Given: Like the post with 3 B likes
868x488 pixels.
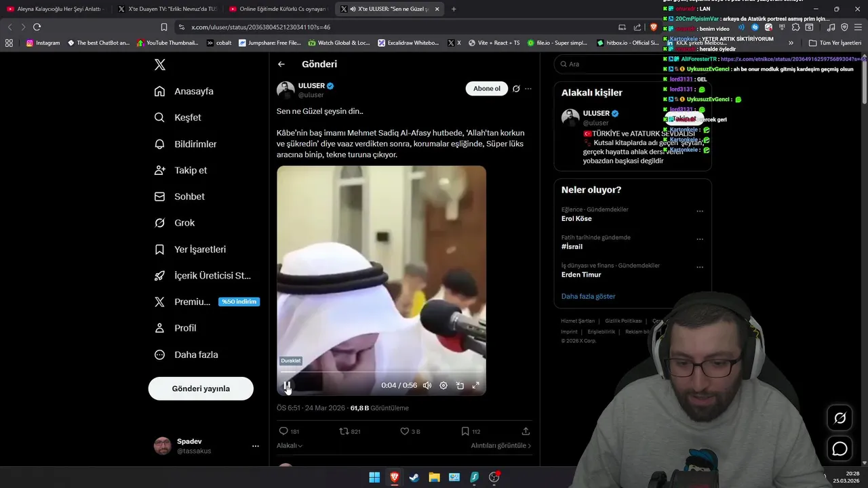Looking at the screenshot, I should point(410,431).
